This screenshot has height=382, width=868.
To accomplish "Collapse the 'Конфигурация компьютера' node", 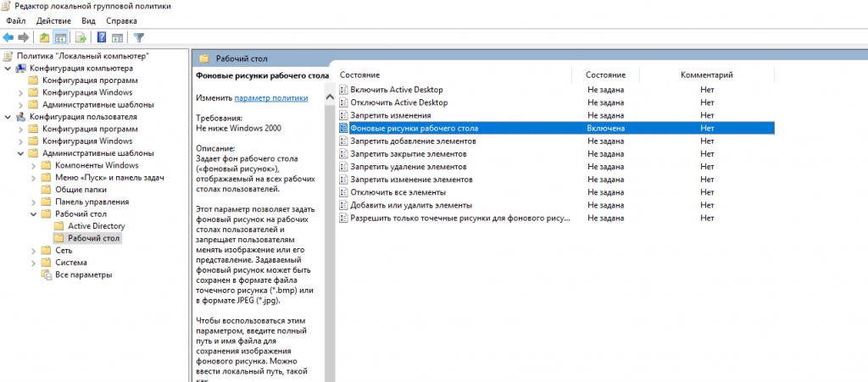I will 8,69.
